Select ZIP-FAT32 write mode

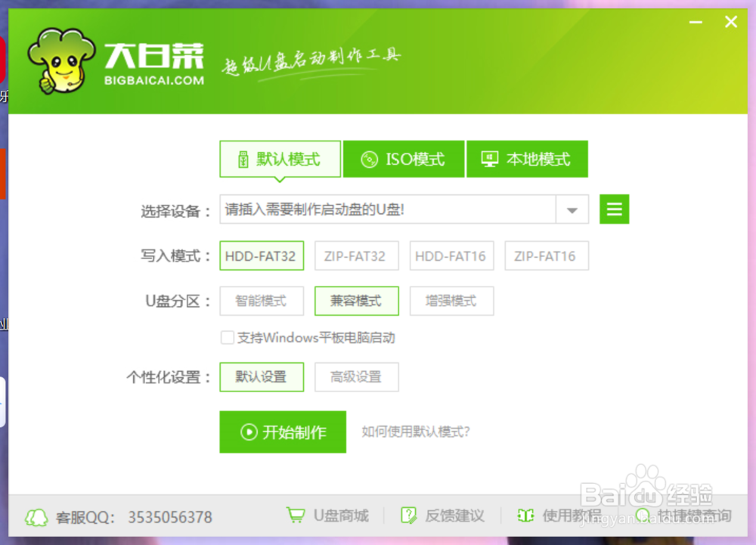click(356, 256)
